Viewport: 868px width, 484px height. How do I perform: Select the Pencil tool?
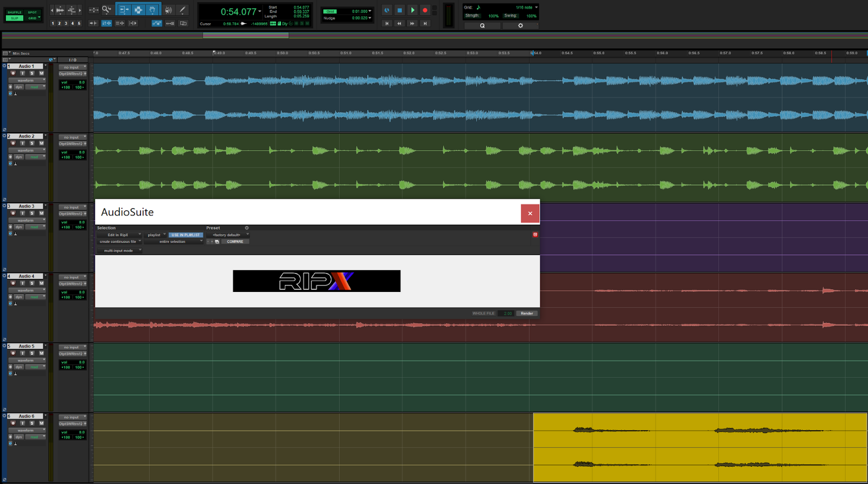click(182, 10)
